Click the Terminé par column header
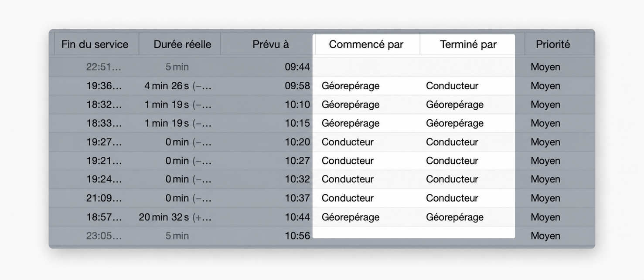The height and width of the screenshot is (280, 644). [x=468, y=44]
